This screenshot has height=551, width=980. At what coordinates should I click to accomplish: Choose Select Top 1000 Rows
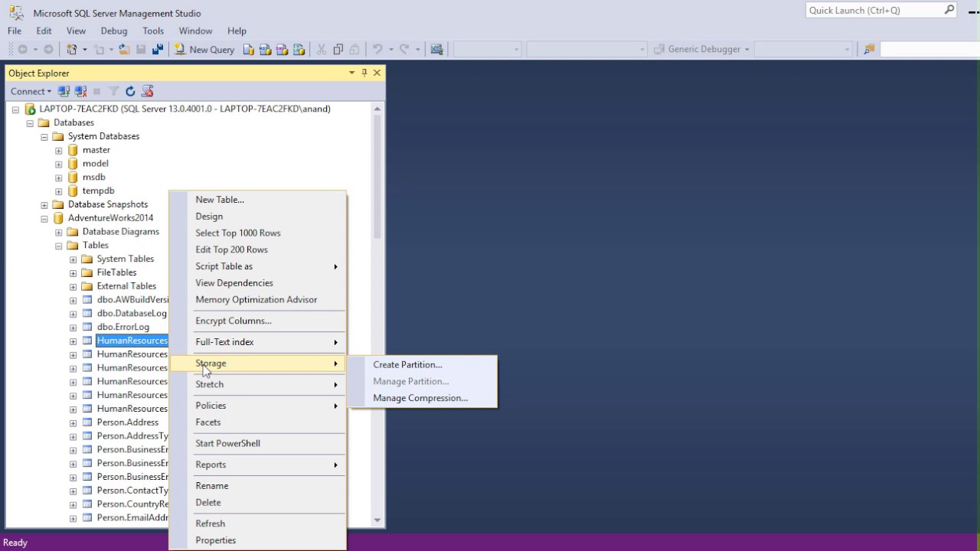[258, 233]
